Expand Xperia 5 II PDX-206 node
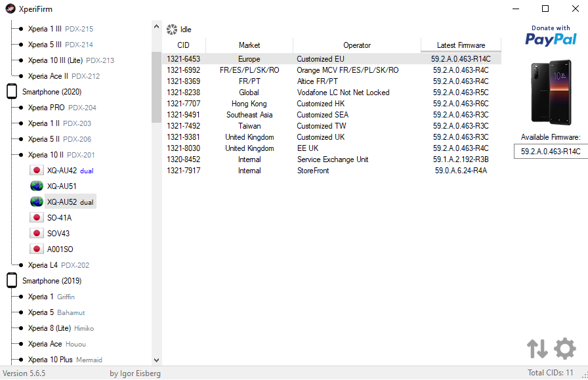Screen dimensions: 588x380 pyautogui.click(x=59, y=139)
